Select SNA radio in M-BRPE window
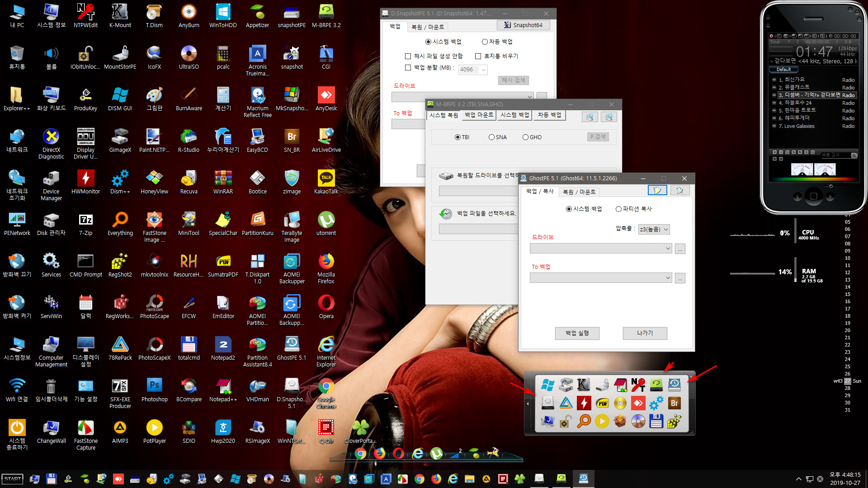The width and height of the screenshot is (868, 488). 497,137
